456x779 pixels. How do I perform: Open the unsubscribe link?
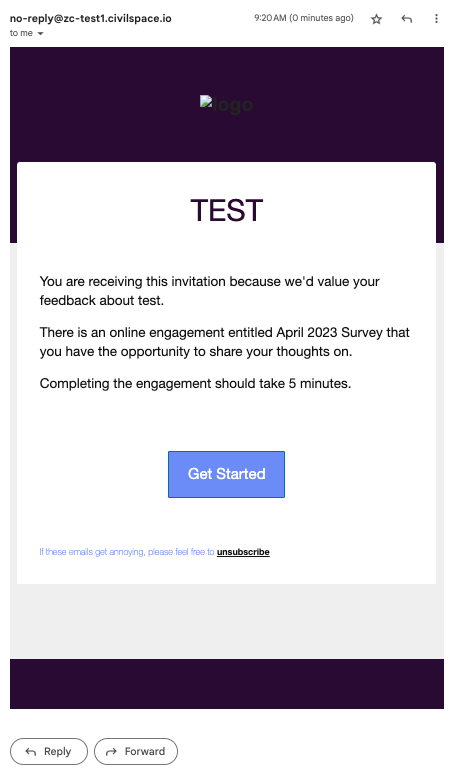pos(243,552)
